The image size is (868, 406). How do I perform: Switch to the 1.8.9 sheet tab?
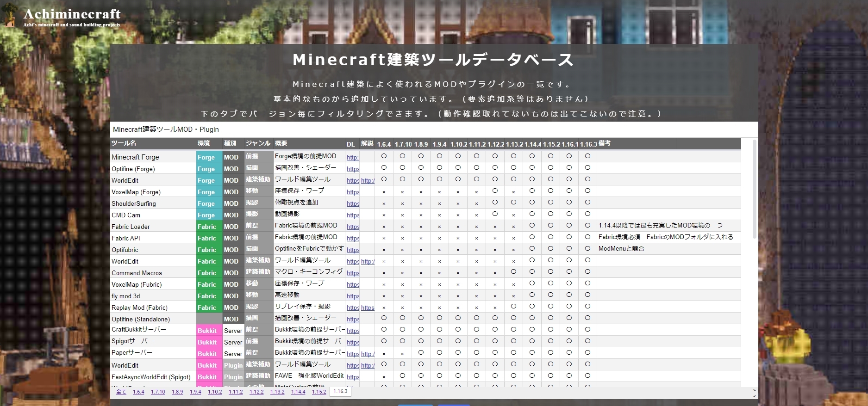pyautogui.click(x=177, y=392)
